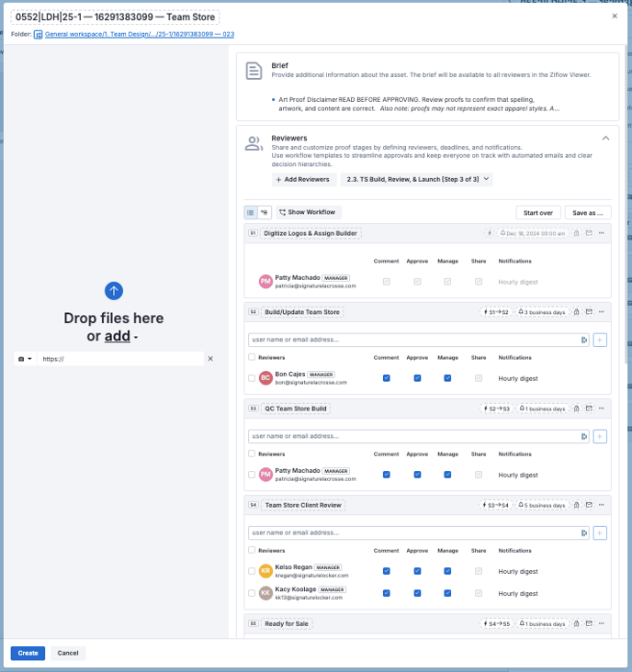Screen dimensions: 632x672
Task: Click the https:// URL input field
Action: (119, 359)
